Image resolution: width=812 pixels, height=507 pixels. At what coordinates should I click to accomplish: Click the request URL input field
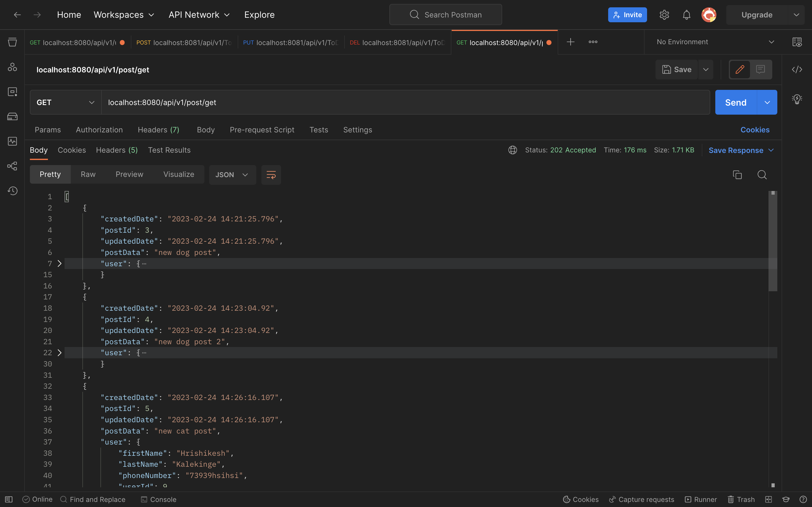[x=403, y=102]
